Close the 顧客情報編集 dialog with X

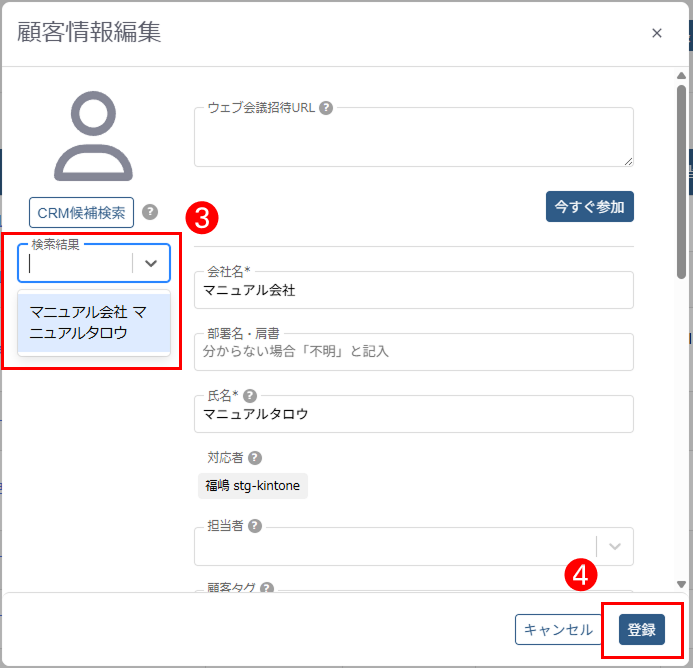657,33
